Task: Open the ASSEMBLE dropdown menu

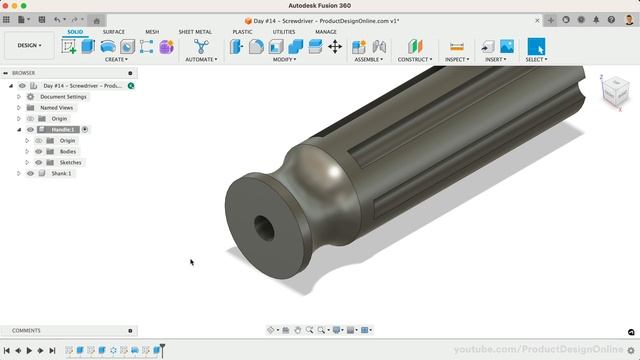Action: pos(369,60)
